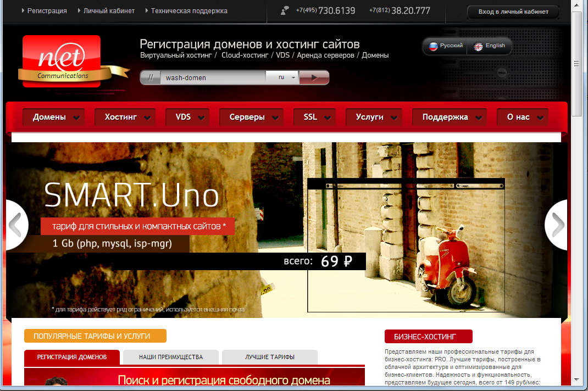Switch to the Наши преимущества tab
The height and width of the screenshot is (391, 588).
click(171, 357)
